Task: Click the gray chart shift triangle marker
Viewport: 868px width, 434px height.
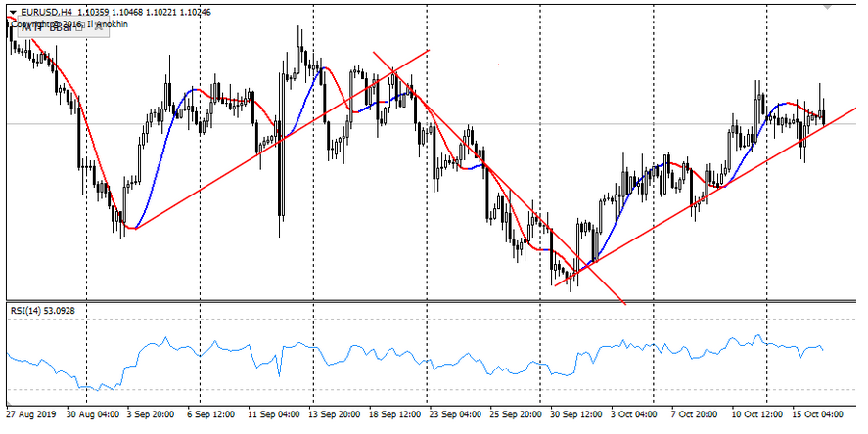Action: (x=830, y=4)
